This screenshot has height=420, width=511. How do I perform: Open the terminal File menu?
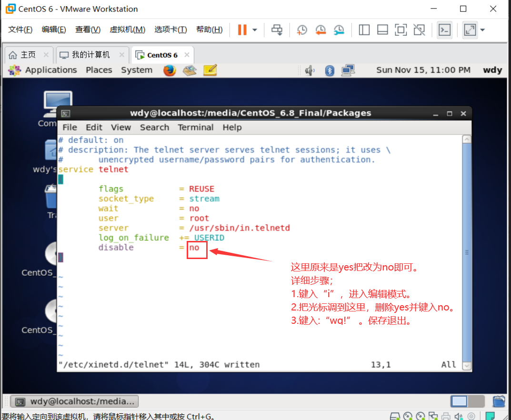(x=70, y=128)
